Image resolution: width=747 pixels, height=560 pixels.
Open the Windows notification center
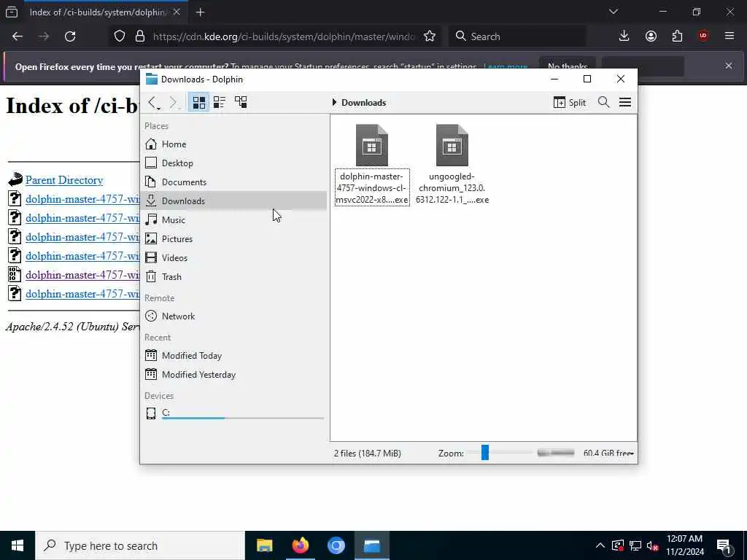point(724,545)
